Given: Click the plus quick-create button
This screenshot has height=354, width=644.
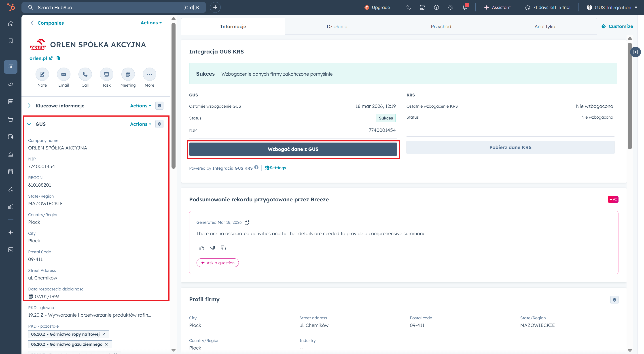Looking at the screenshot, I should click(x=215, y=8).
